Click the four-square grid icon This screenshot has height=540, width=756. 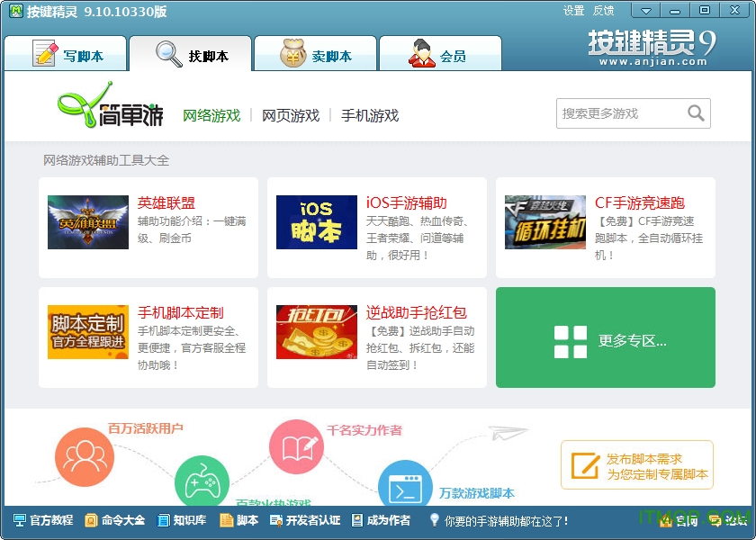tap(571, 342)
